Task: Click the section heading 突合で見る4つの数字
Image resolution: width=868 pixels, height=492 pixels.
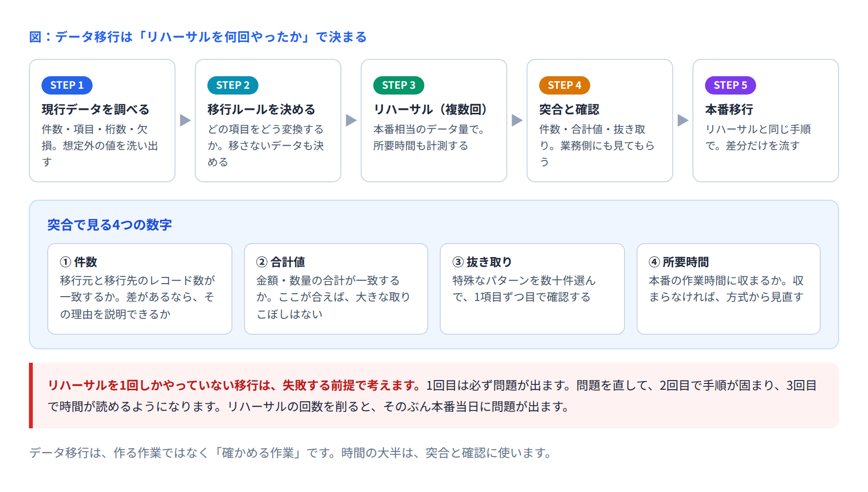Action: [x=110, y=225]
